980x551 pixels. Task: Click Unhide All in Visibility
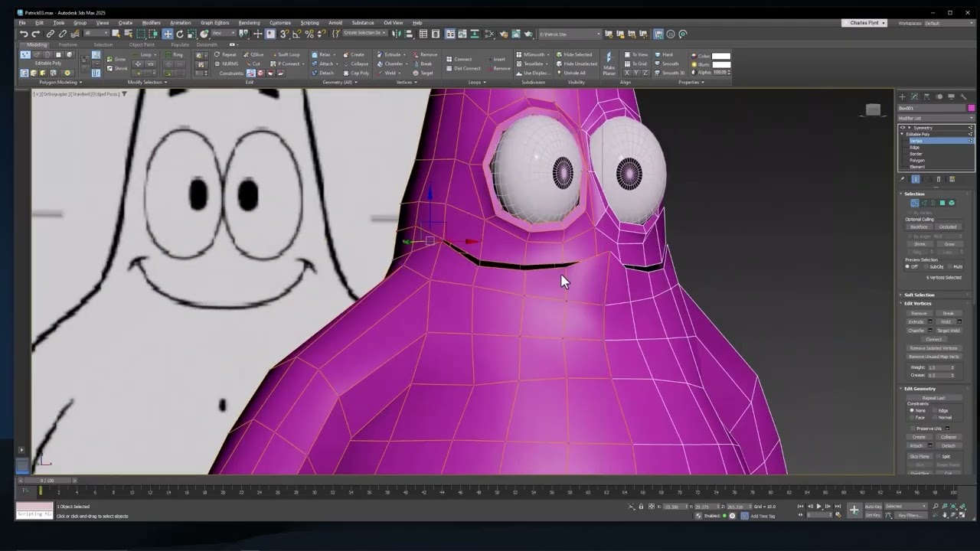[x=572, y=73]
